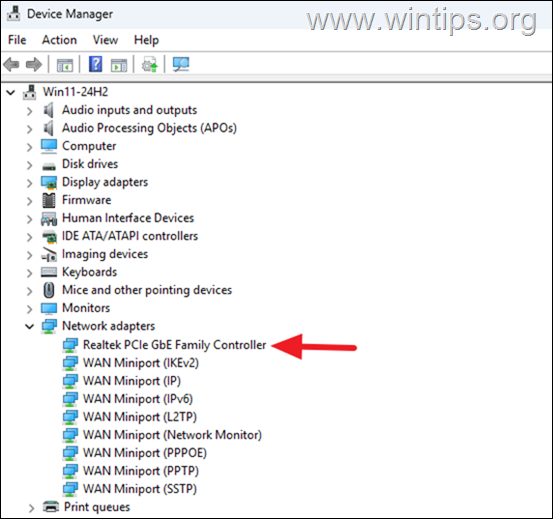Image resolution: width=553 pixels, height=519 pixels.
Task: Select WAN Miniport (IKEv2)
Action: (x=141, y=363)
